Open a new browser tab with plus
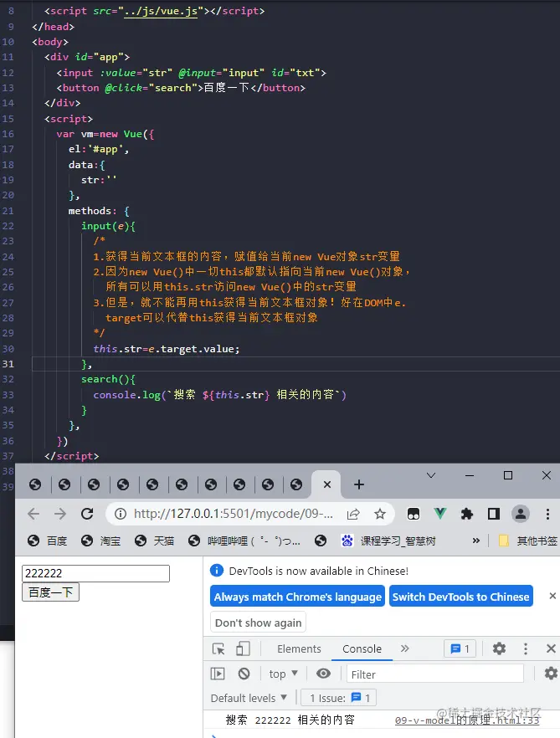Viewport: 560px width, 738px height. [359, 484]
